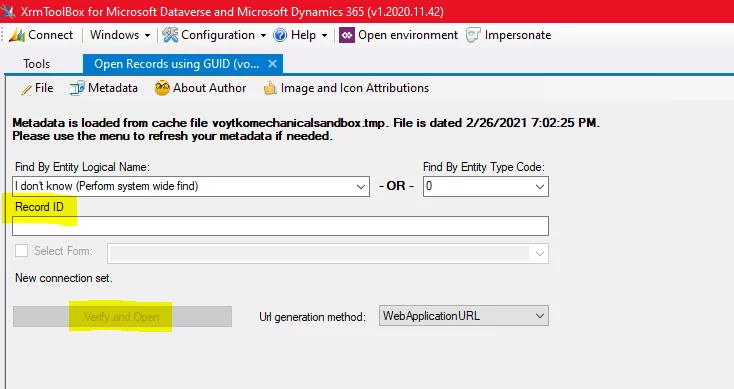Click the About Author smiley icon
This screenshot has width=734, height=389.
[162, 88]
